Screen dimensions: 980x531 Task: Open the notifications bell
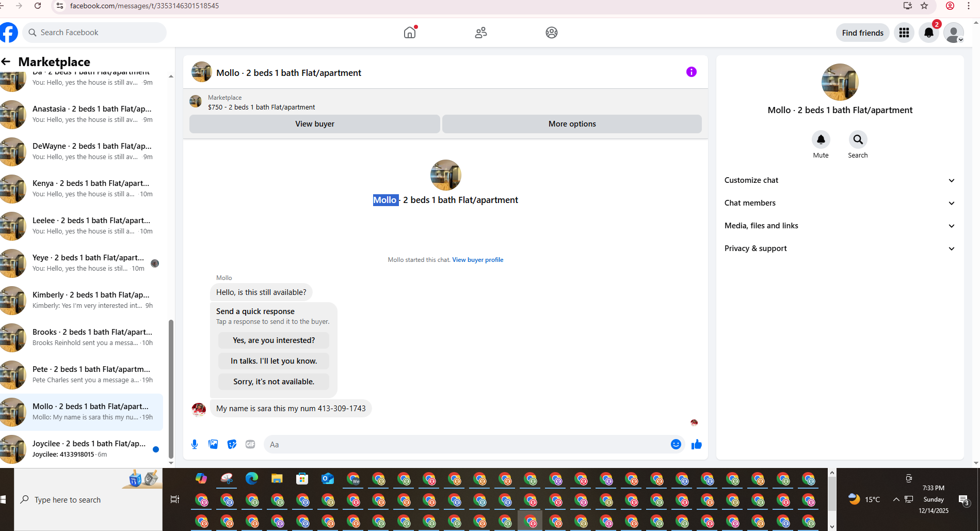[928, 33]
